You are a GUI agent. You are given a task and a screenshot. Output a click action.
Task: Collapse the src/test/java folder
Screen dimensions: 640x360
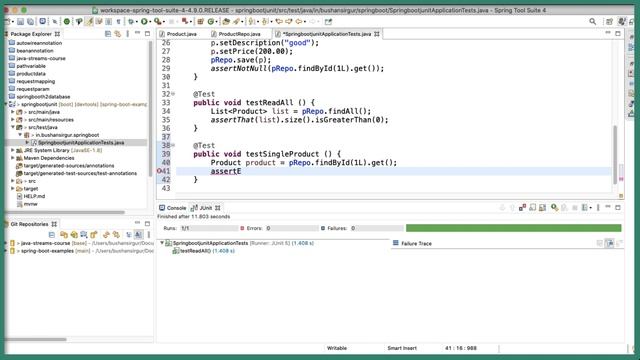[13, 127]
